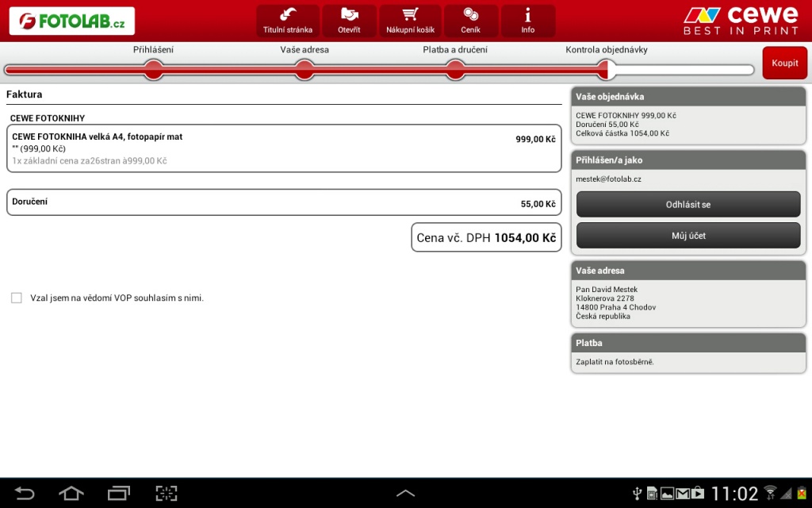Click the Zaplatit na fotosběrně text
Image resolution: width=812 pixels, height=508 pixels.
pyautogui.click(x=615, y=362)
